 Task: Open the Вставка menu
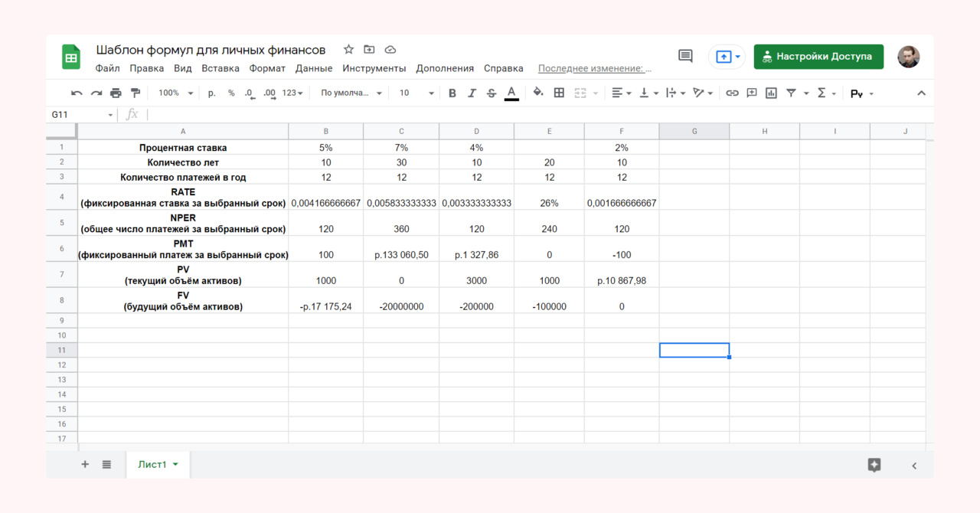coord(220,68)
